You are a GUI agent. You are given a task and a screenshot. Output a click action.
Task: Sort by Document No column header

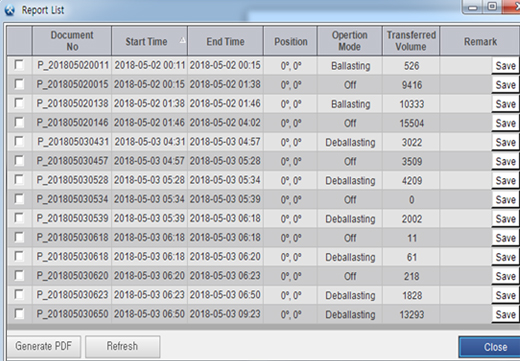pos(72,41)
